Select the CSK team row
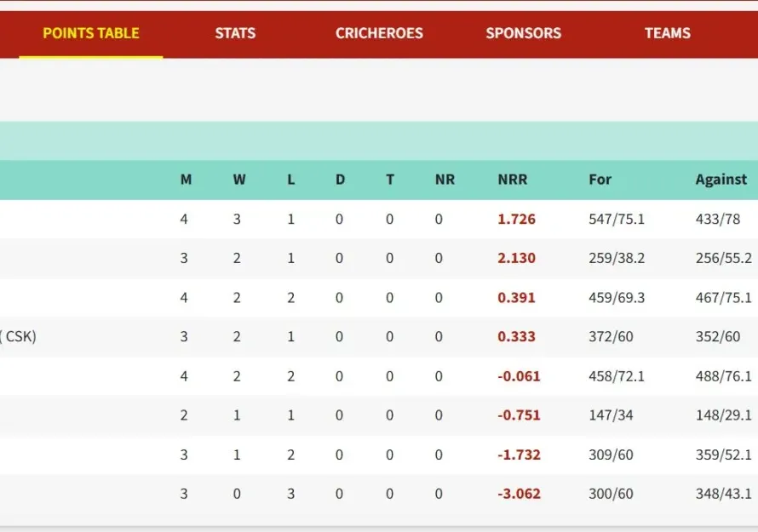This screenshot has width=758, height=532. pos(379,336)
